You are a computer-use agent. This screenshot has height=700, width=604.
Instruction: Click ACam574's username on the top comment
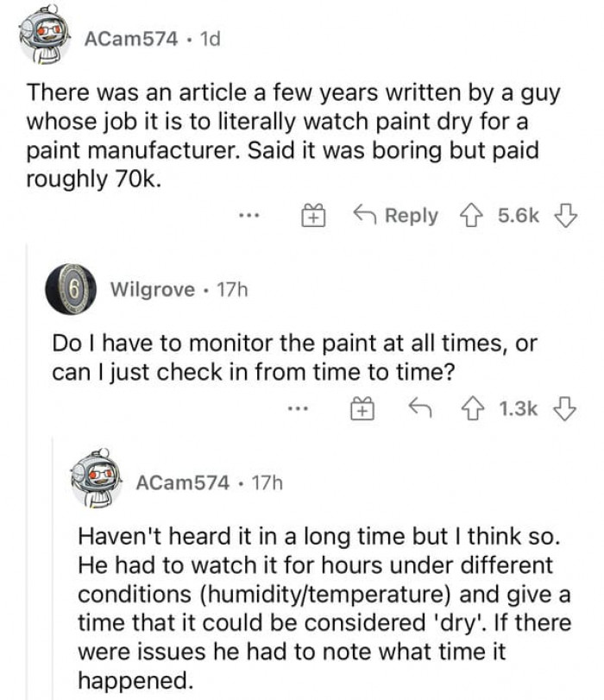(130, 39)
